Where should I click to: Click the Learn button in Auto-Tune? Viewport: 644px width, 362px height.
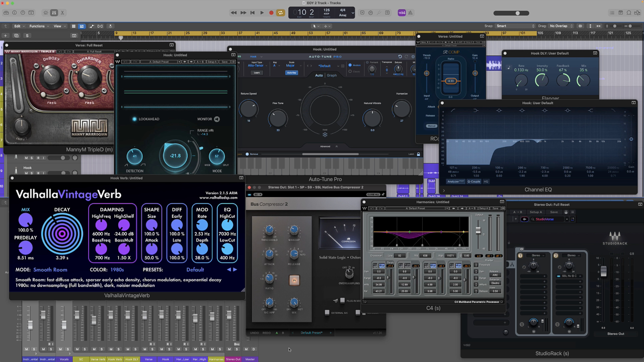[x=257, y=72]
